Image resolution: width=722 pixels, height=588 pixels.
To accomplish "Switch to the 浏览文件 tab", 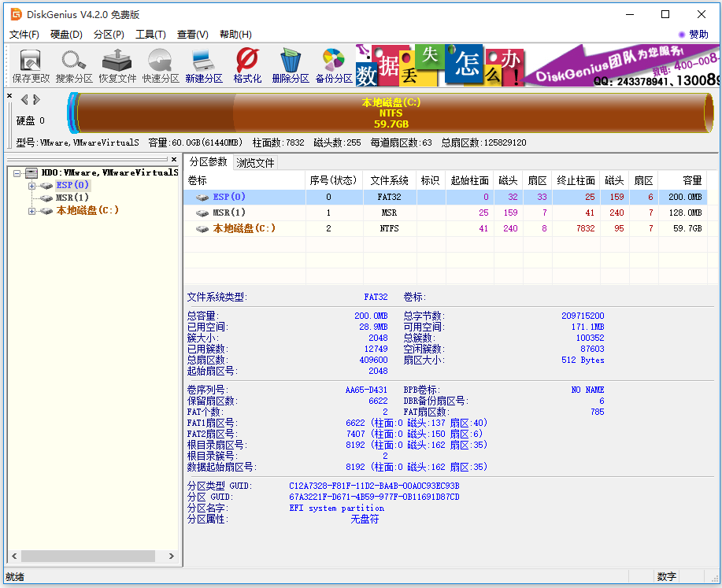I will click(256, 163).
